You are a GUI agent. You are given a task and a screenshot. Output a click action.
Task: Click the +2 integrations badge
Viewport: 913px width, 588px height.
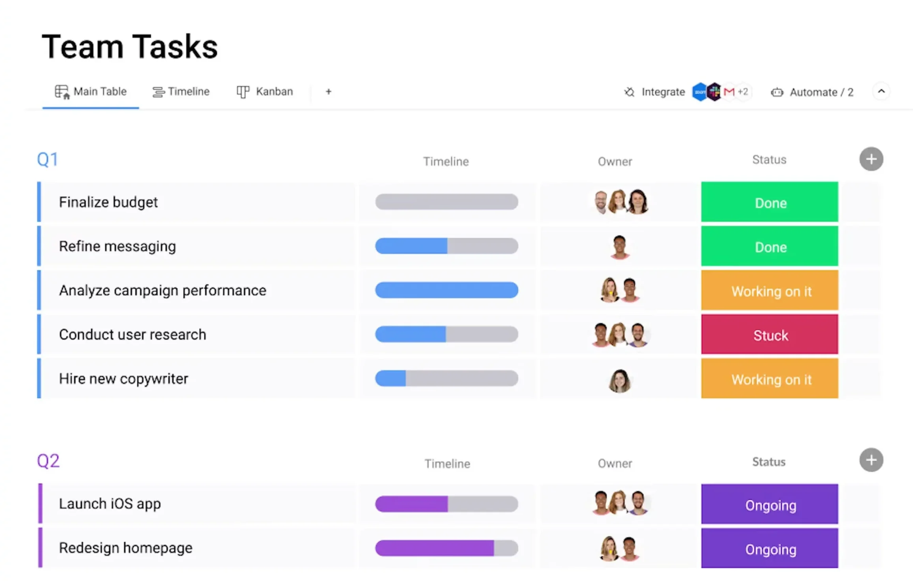point(744,92)
